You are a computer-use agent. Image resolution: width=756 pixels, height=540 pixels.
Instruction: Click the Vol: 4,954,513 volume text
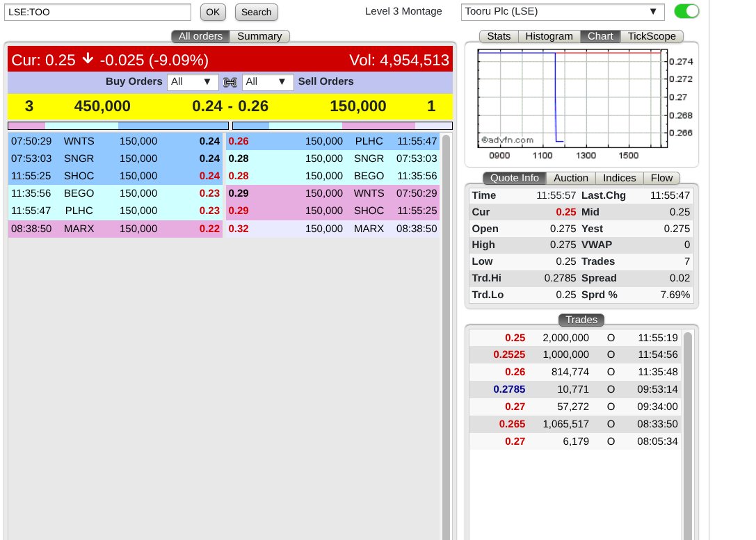pos(399,60)
